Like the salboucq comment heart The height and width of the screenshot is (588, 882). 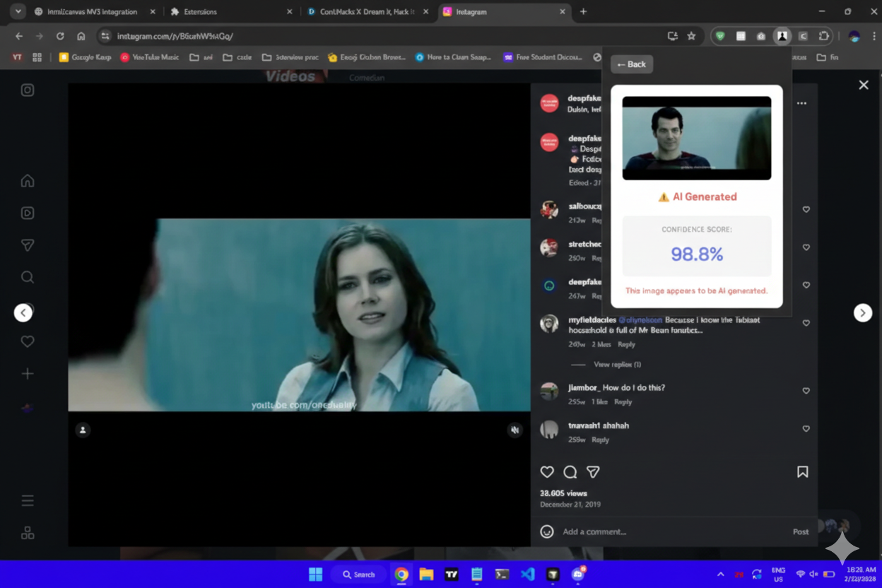806,209
